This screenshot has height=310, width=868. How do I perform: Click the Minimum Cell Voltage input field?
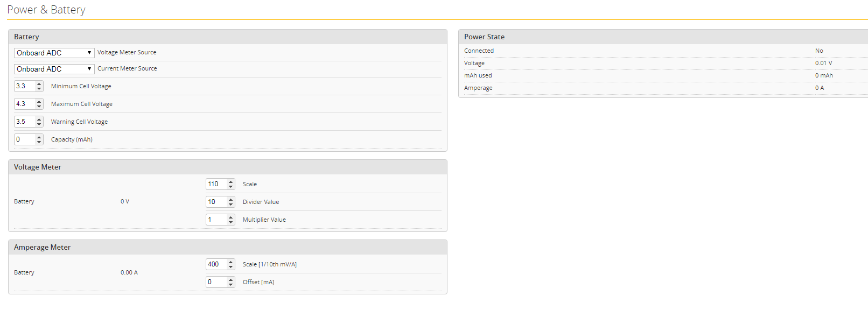(24, 86)
